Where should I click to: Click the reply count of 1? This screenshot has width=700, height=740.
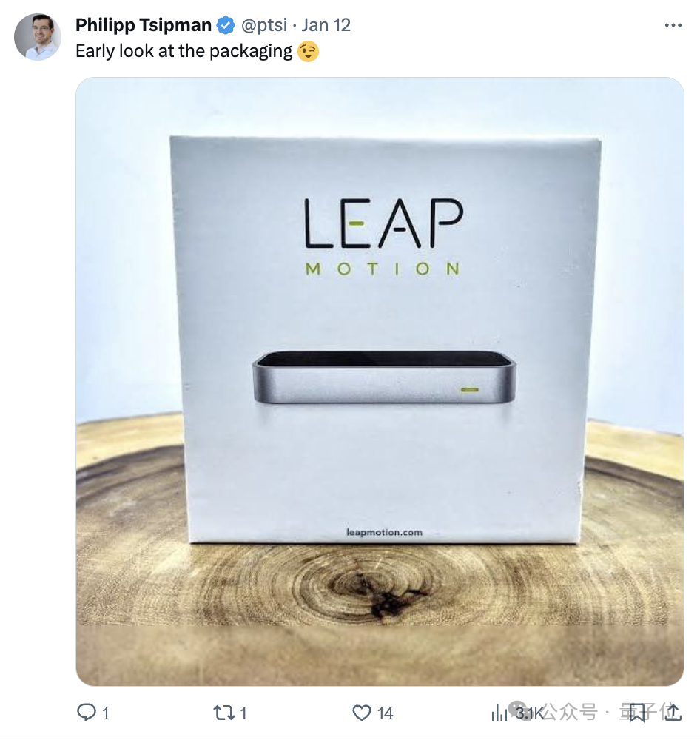pos(105,713)
